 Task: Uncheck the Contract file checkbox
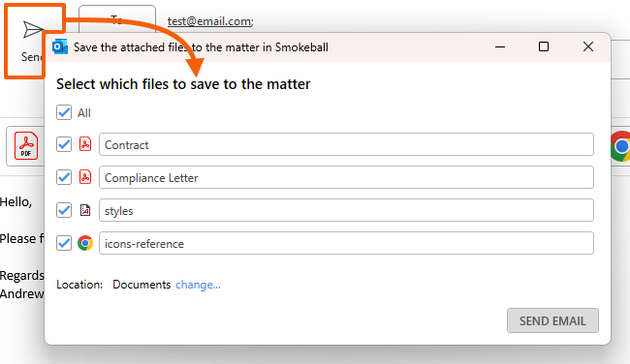coord(64,144)
